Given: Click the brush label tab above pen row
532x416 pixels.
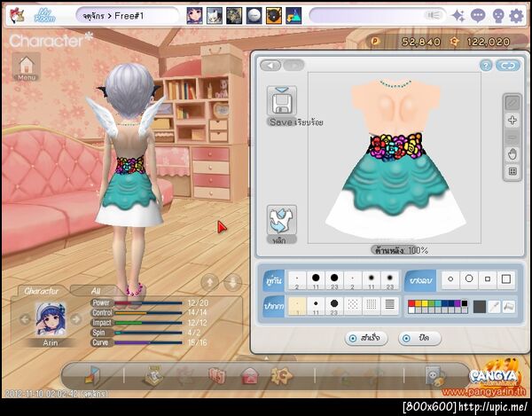Looking at the screenshot, I should click(x=273, y=280).
